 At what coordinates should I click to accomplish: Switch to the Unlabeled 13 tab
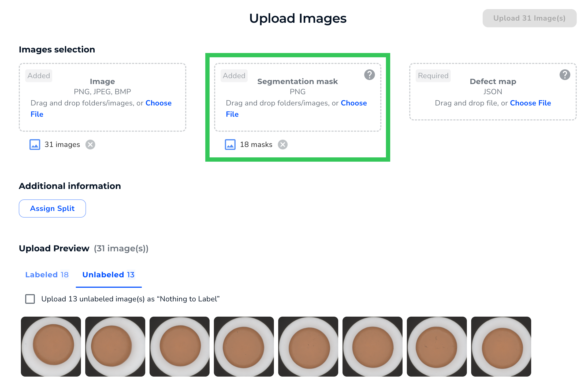(109, 275)
